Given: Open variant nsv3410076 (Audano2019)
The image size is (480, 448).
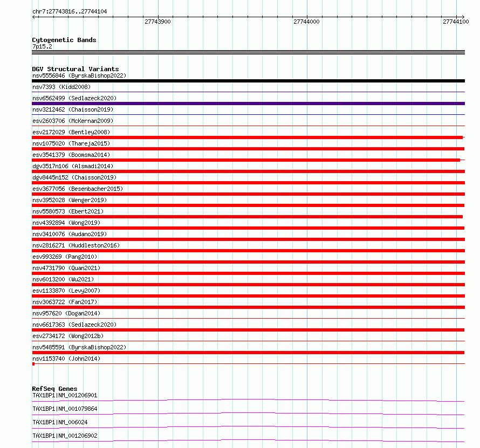Looking at the screenshot, I should tap(70, 234).
